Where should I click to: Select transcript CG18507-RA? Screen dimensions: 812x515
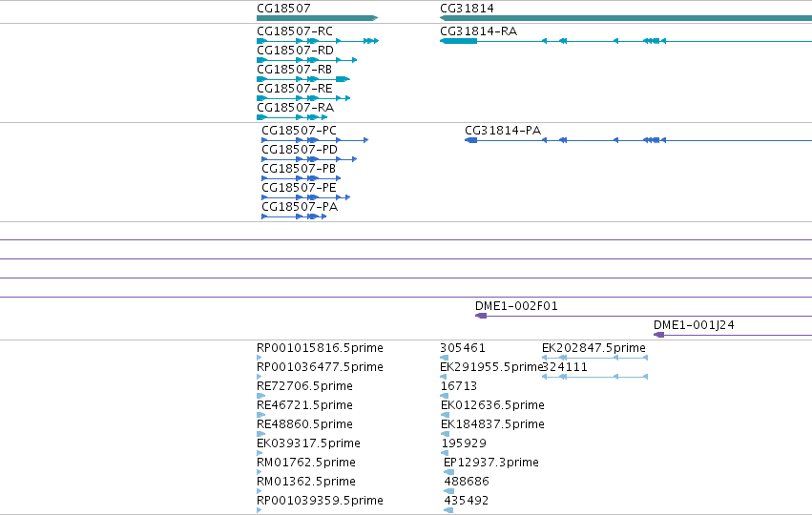pos(295,108)
